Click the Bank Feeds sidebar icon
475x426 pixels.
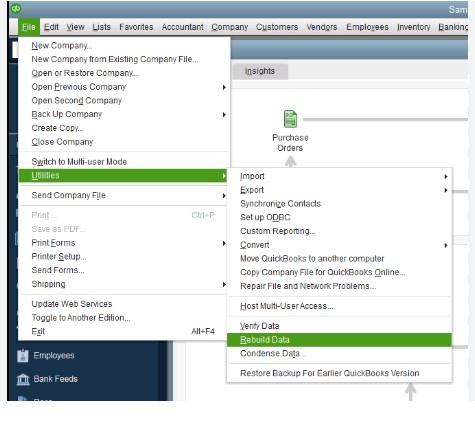pos(23,379)
